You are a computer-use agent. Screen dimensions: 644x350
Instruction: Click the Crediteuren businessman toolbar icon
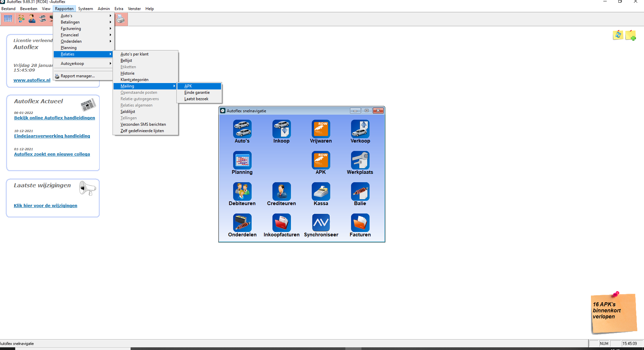click(x=32, y=19)
